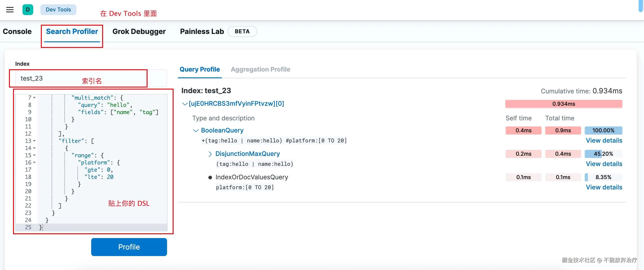Select the Search Profiler tab
Screen dimensions: 644x270
tap(72, 31)
